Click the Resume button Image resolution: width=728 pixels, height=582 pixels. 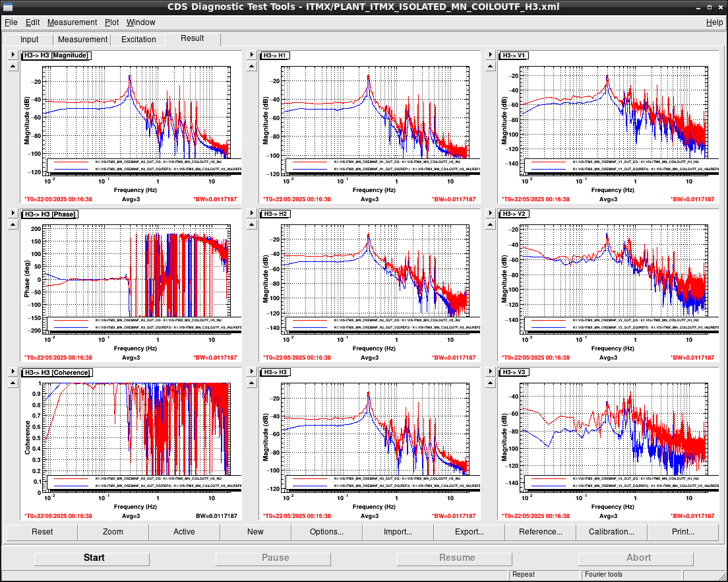coord(454,558)
